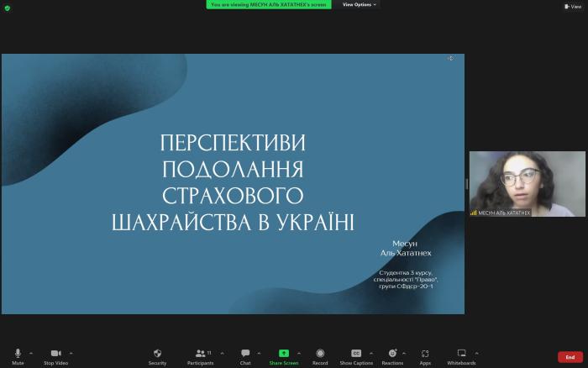Open the View Options menu
The height and width of the screenshot is (368, 588).
point(360,4)
